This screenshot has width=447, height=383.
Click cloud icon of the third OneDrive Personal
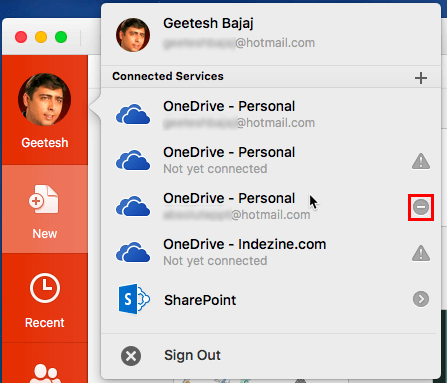(133, 206)
